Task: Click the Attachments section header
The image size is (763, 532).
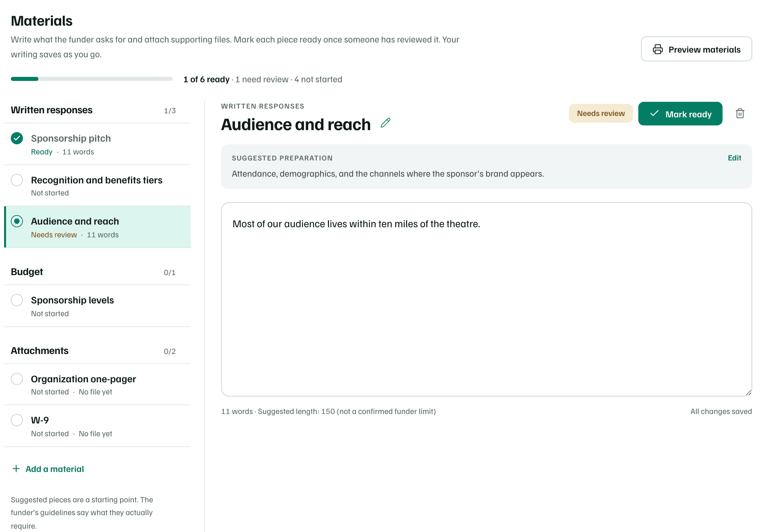Action: tap(39, 351)
